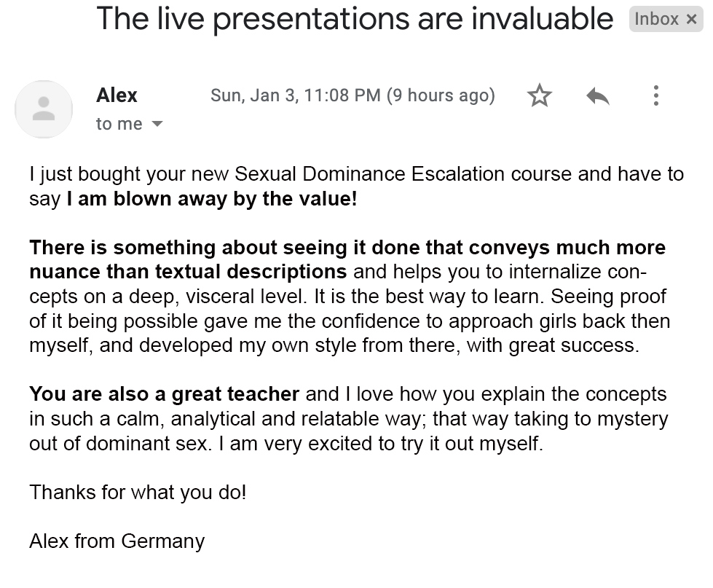This screenshot has height=588, width=713.
Task: Star this email from Alex
Action: point(540,95)
